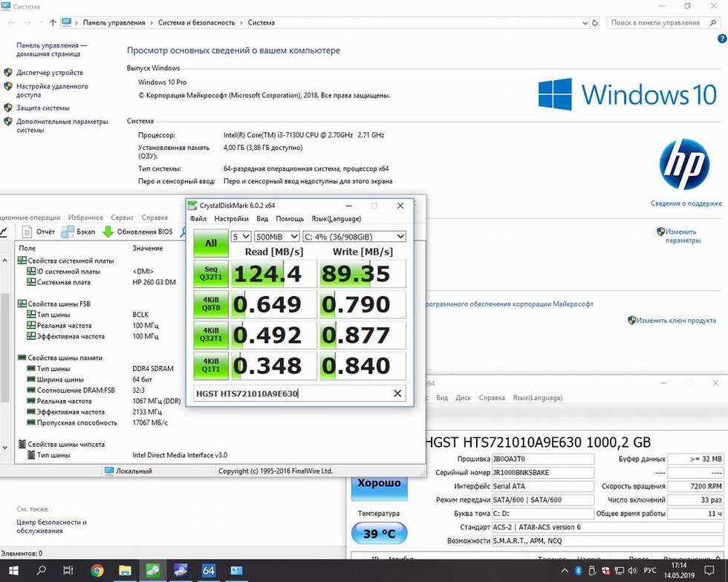Run all benchmarks with the All button
The width and height of the screenshot is (728, 582).
211,243
